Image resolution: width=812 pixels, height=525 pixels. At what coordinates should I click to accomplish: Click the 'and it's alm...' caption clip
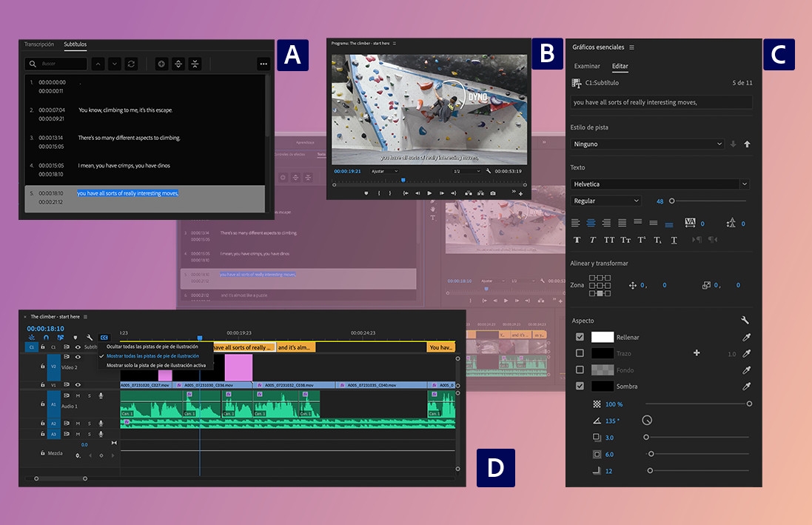point(295,347)
